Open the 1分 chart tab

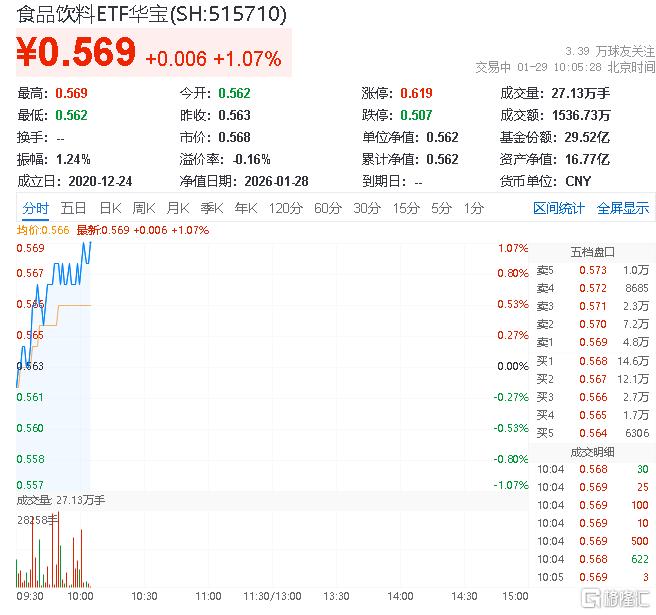[x=474, y=208]
